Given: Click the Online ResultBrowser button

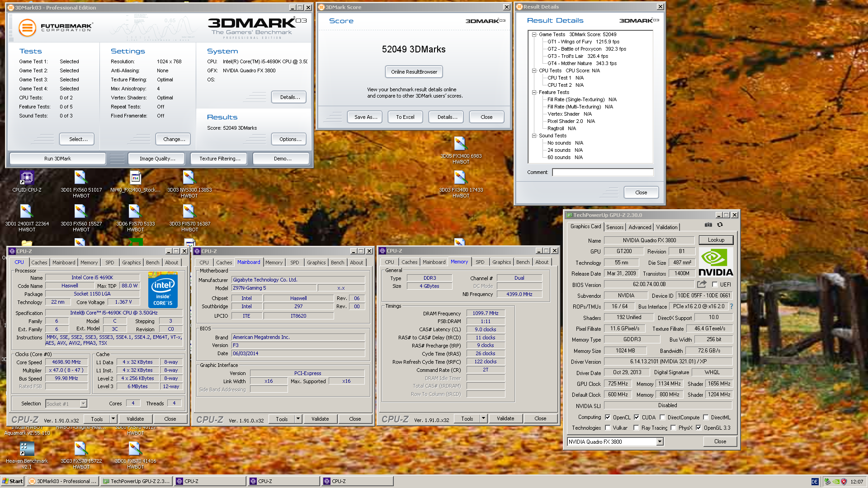Looking at the screenshot, I should [414, 72].
